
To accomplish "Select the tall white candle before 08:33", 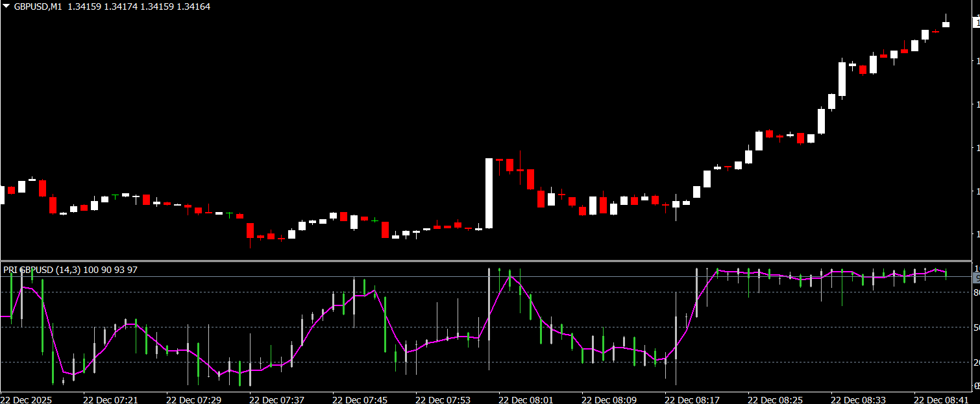I will pyautogui.click(x=842, y=79).
